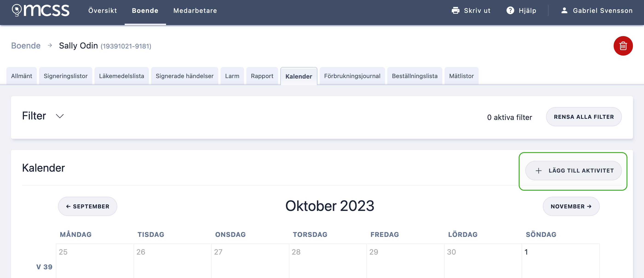Viewport: 644px width, 278px height.
Task: Click the user profile icon
Action: coord(564,11)
